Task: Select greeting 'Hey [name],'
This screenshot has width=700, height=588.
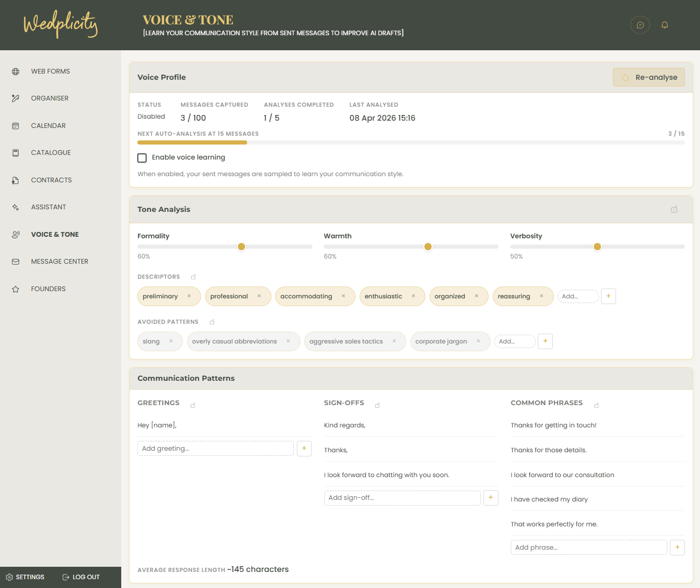Action: point(157,425)
